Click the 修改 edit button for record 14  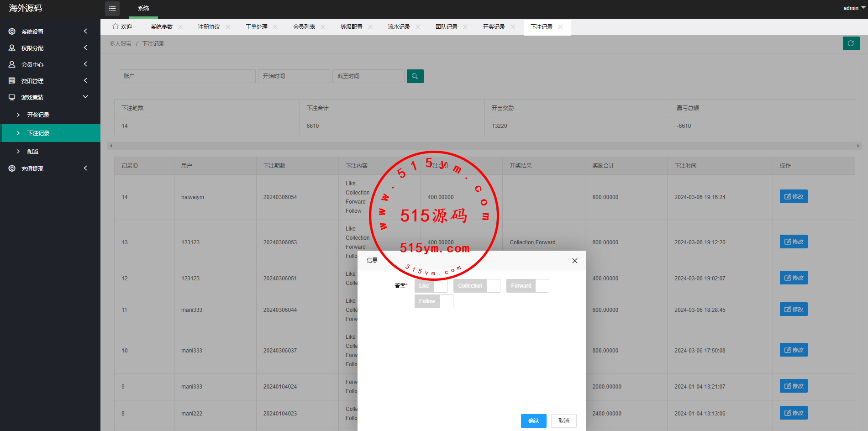pos(793,197)
